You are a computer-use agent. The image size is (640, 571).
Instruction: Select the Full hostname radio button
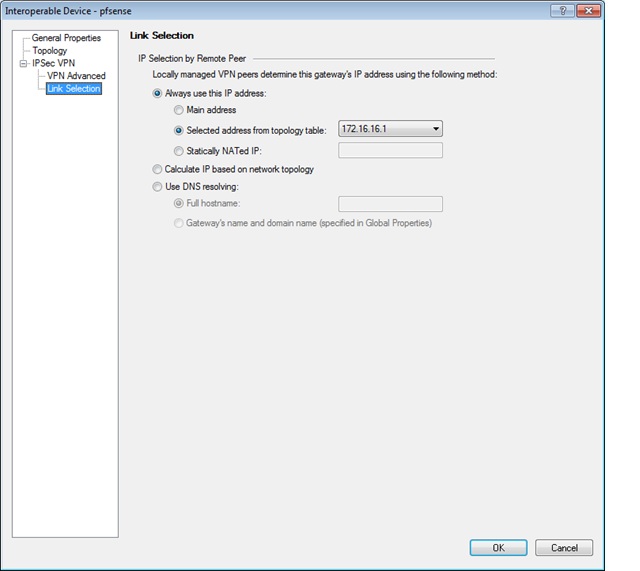178,203
